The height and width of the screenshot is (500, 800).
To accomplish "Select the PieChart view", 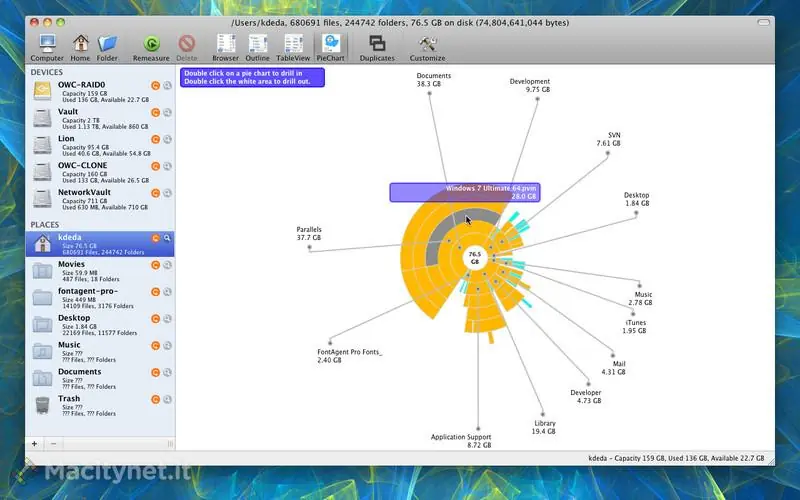I will [x=329, y=44].
